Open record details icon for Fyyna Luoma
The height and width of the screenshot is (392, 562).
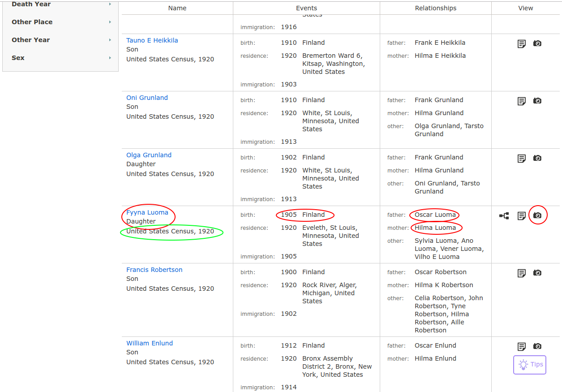(x=521, y=215)
